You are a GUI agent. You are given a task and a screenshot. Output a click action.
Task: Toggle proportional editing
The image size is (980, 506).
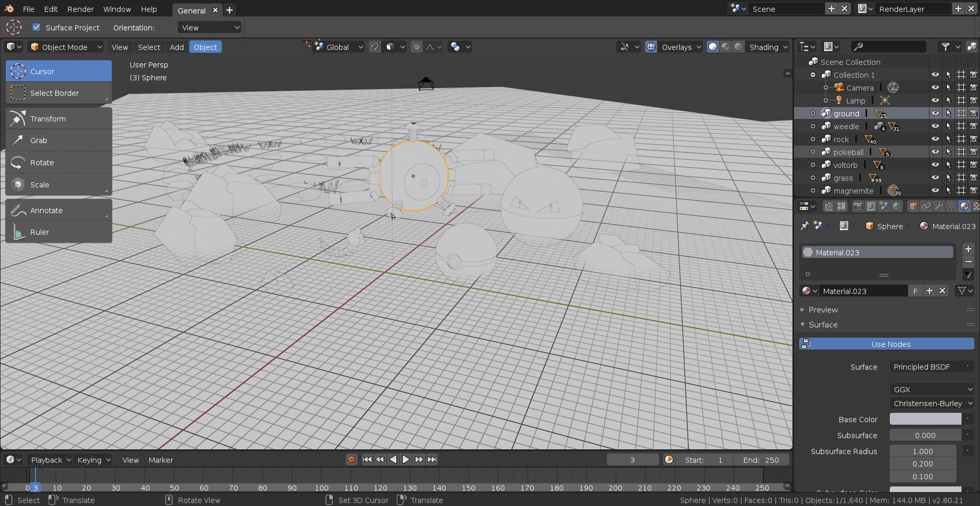coord(416,47)
